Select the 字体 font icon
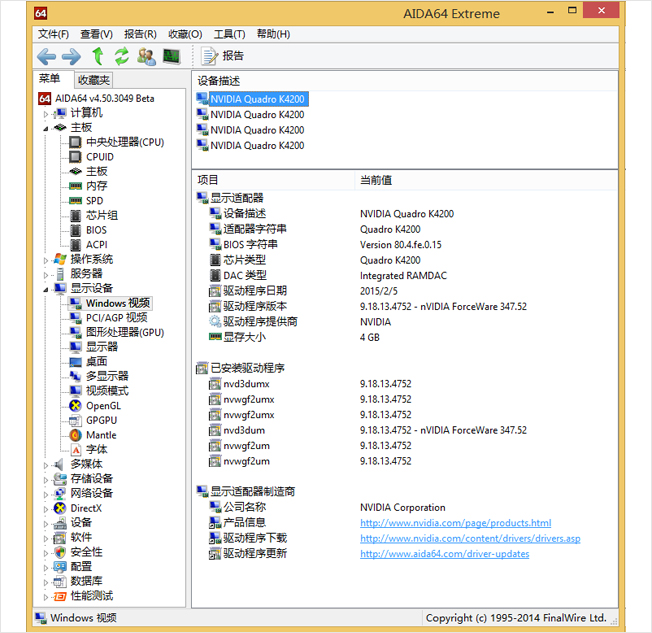Viewport: 652px width, 633px height. pos(76,450)
